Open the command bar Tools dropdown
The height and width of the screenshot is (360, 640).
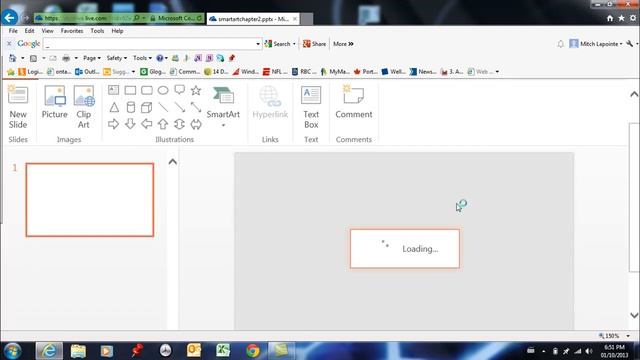pos(142,58)
